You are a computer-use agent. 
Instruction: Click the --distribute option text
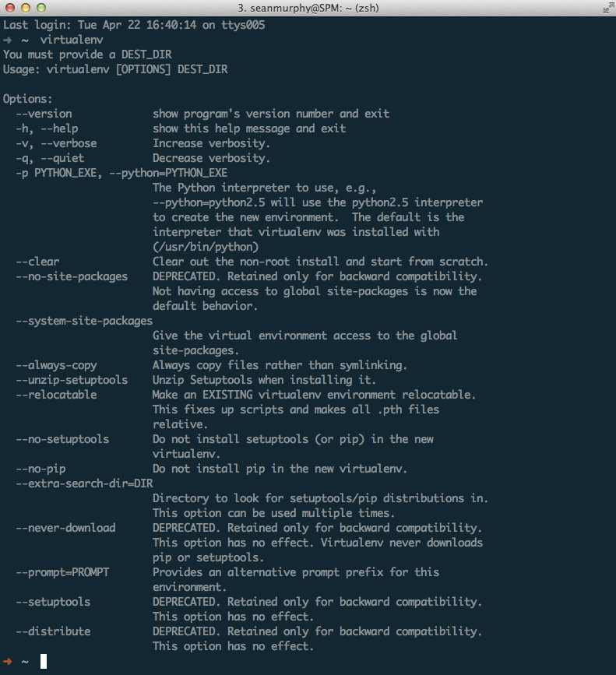point(53,631)
